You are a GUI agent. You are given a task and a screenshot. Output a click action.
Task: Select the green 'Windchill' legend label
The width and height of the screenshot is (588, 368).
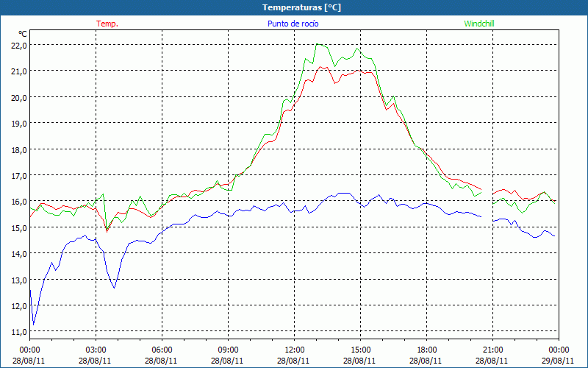pos(479,24)
